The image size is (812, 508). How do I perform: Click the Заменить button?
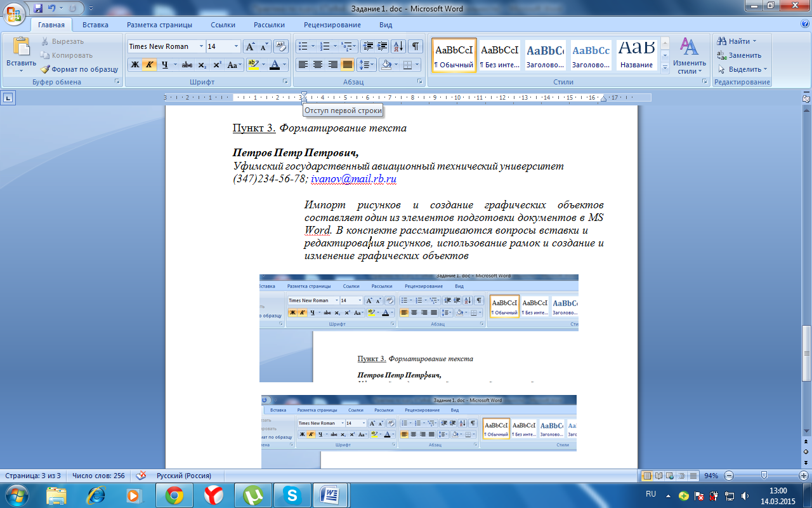click(x=739, y=55)
